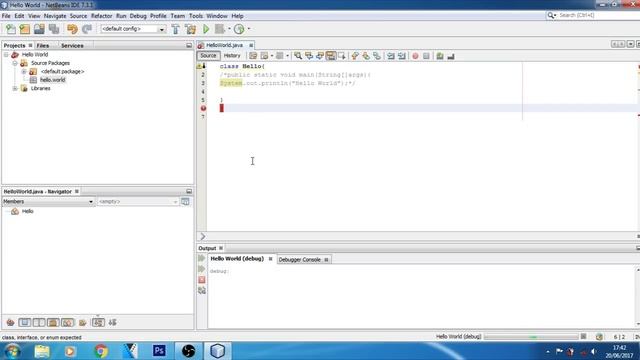Toggle Show Fields filter in Navigator
The width and height of the screenshot is (640, 360).
(x=24, y=322)
